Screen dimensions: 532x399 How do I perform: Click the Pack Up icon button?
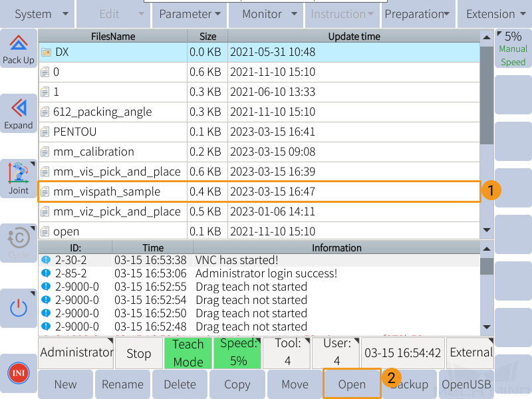point(19,49)
